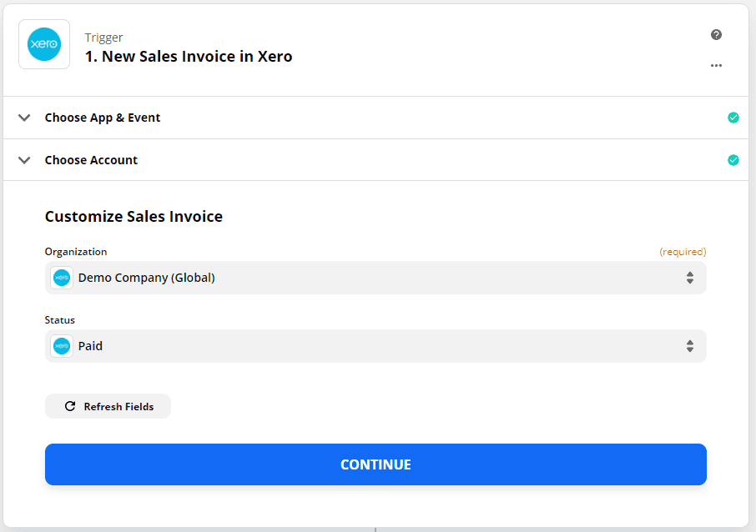Click the Xero icon in Status field

62,346
